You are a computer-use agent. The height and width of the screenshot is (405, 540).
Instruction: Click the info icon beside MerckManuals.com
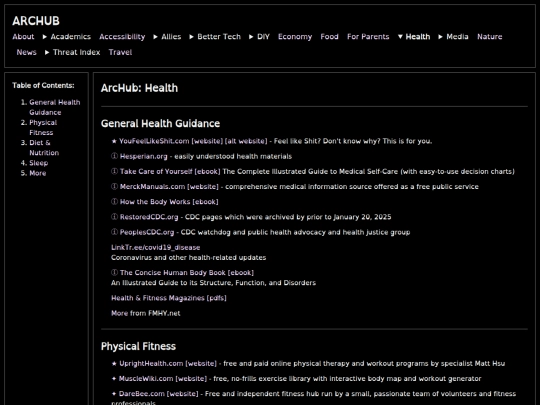click(x=114, y=187)
